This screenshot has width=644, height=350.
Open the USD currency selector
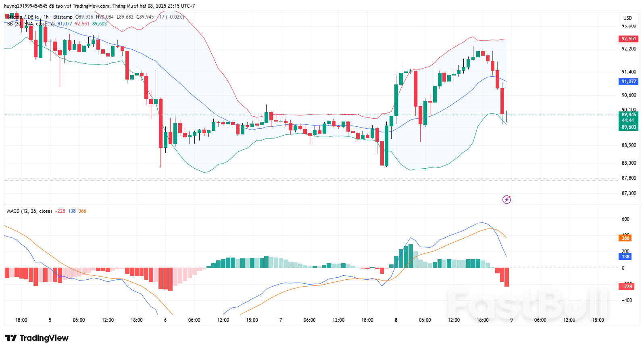click(x=627, y=18)
